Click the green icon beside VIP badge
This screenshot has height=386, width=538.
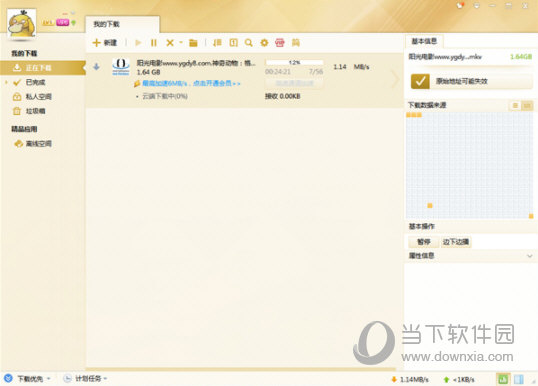73,23
